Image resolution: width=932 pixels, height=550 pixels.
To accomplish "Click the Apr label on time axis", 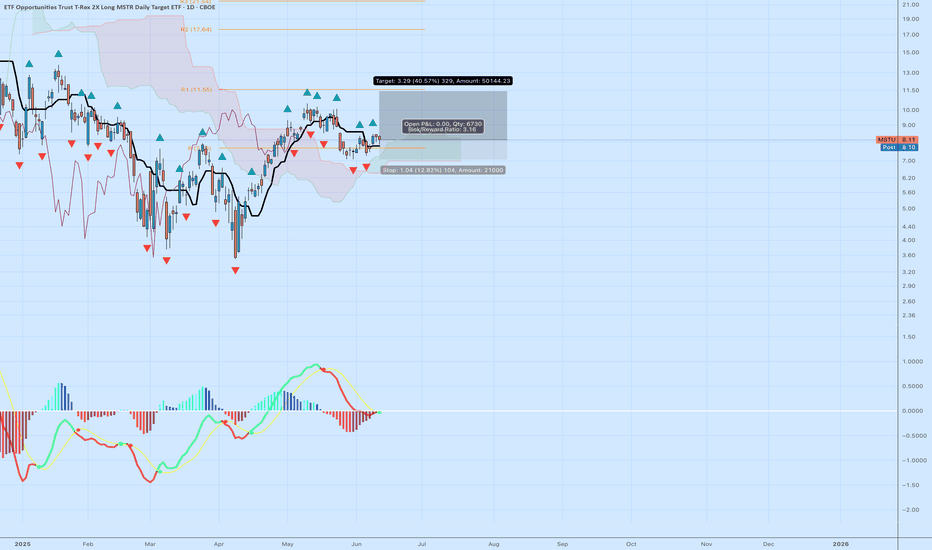I will (x=219, y=544).
